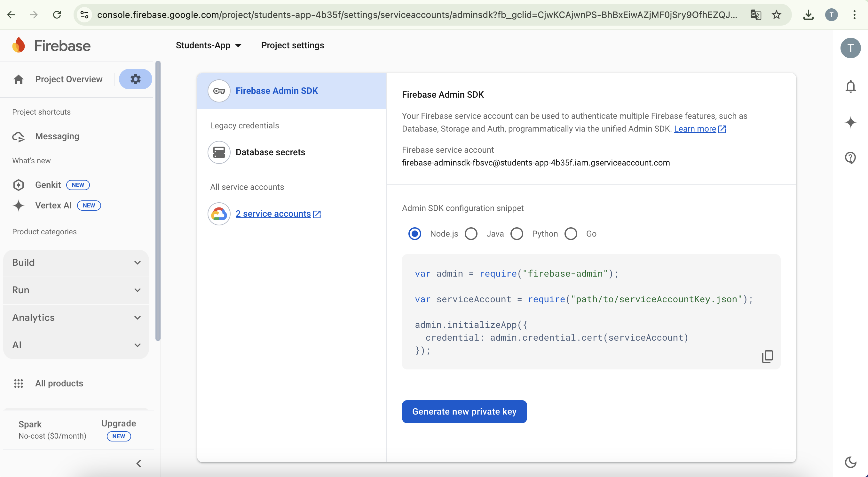This screenshot has width=868, height=477.
Task: Click the Admin SDK configuration snippet label
Action: pos(463,208)
